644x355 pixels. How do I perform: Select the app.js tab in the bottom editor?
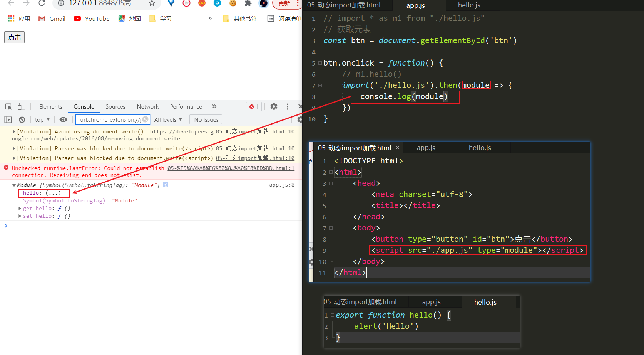[432, 302]
